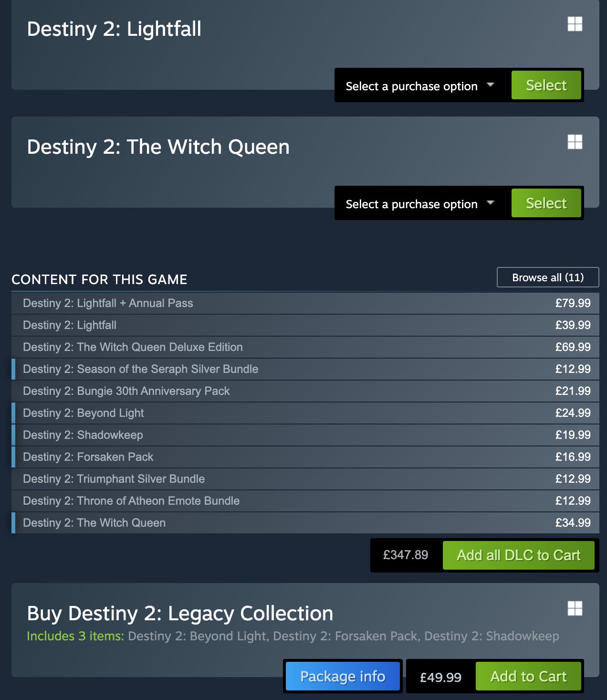Click Add all DLC to Cart
The width and height of the screenshot is (607, 700).
click(x=518, y=555)
